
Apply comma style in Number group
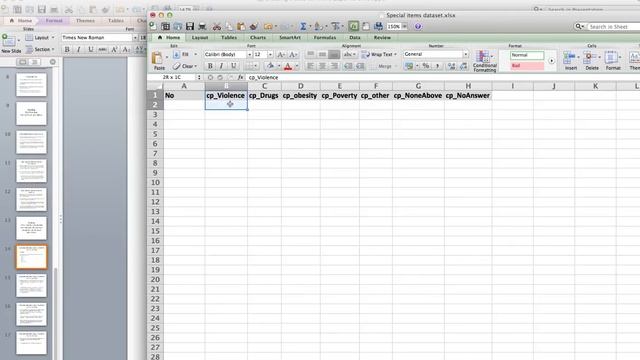coord(438,66)
